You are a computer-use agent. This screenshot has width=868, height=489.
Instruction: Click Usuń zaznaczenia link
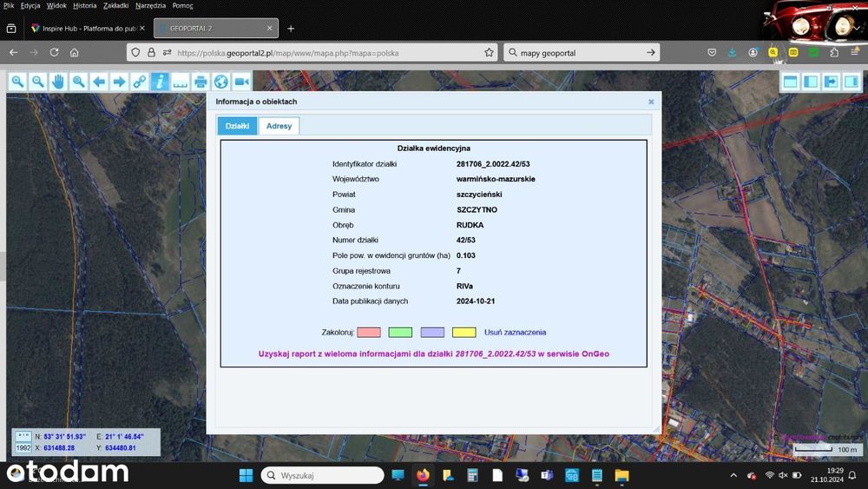515,333
